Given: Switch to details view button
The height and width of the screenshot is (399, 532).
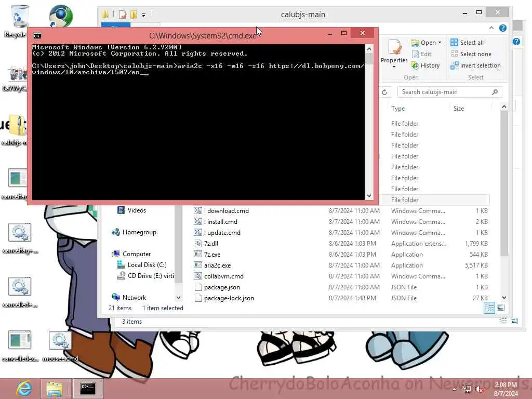Looking at the screenshot, I should click(489, 308).
